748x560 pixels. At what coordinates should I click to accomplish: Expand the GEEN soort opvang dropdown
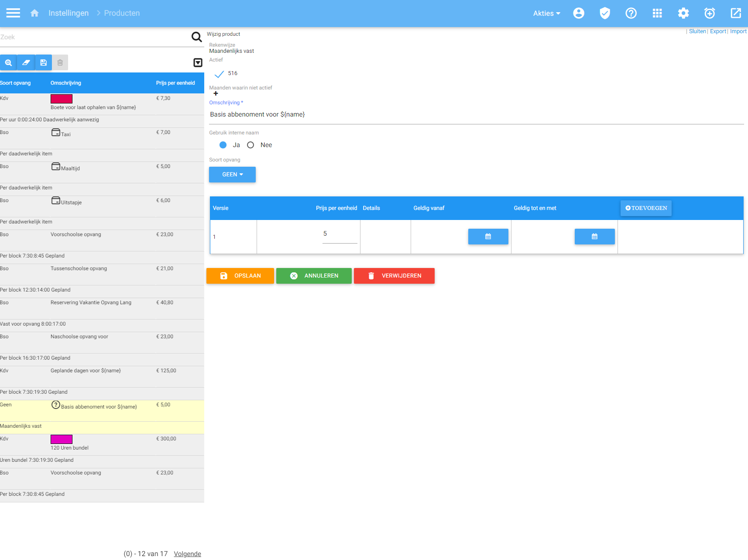click(x=232, y=175)
